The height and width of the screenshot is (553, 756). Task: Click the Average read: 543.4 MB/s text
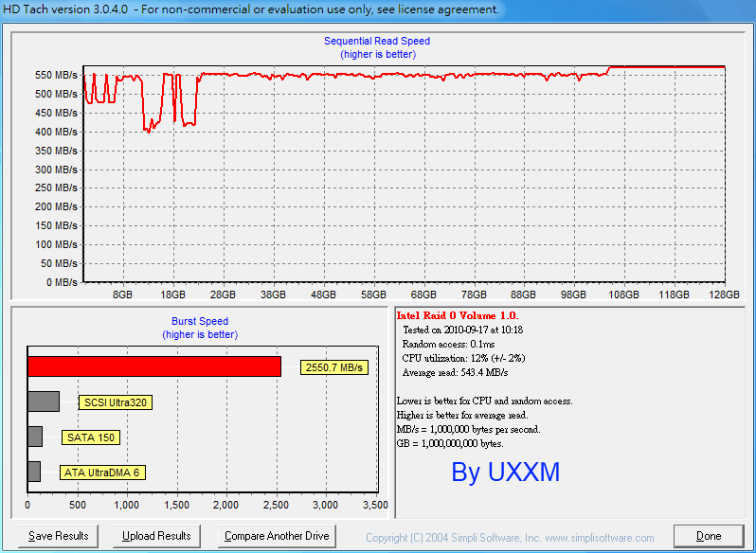coord(455,372)
